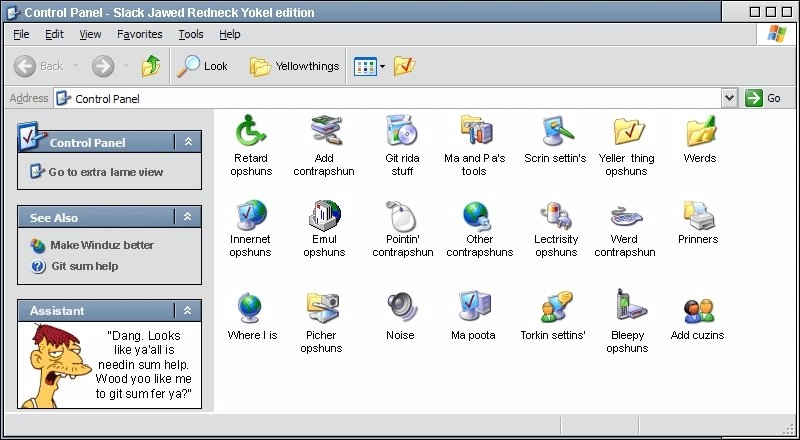Open Lectrisity opshuns icon
Viewport: 800px width, 440px height.
555,214
